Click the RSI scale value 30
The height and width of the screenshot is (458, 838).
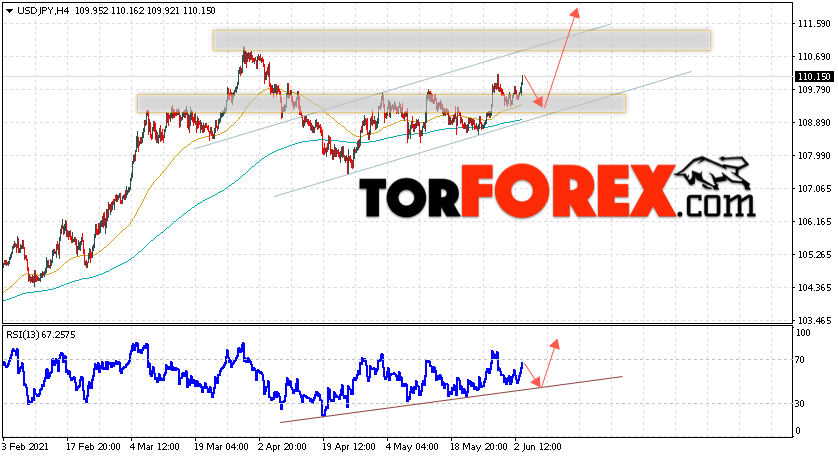point(800,404)
